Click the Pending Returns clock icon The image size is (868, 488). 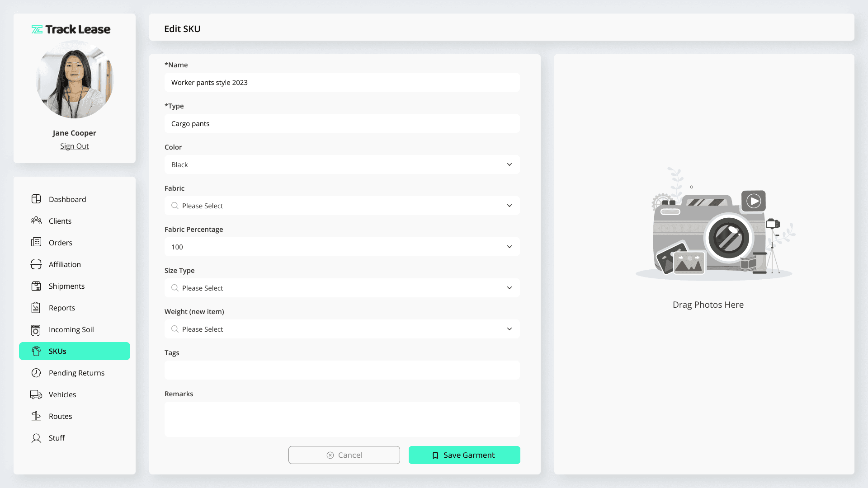[36, 373]
